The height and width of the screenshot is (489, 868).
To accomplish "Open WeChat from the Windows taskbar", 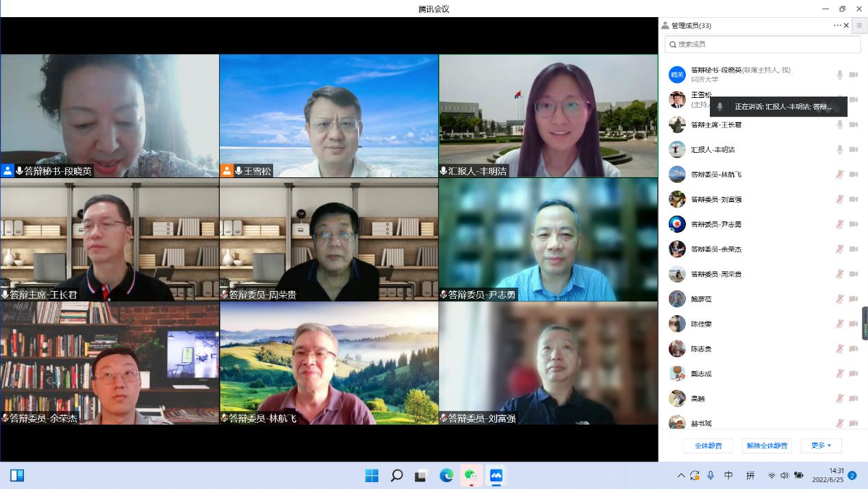I will tap(470, 475).
